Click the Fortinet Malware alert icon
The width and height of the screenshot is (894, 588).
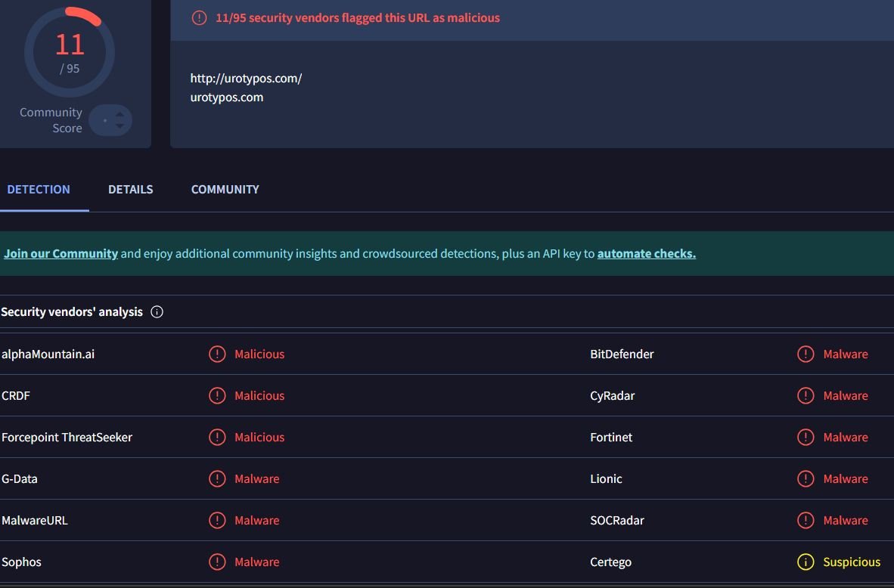[806, 437]
